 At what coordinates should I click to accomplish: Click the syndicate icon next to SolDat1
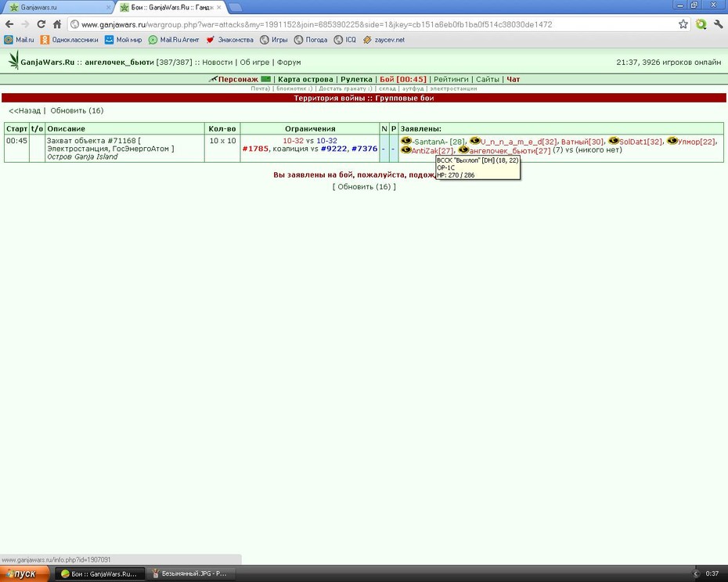pyautogui.click(x=614, y=141)
